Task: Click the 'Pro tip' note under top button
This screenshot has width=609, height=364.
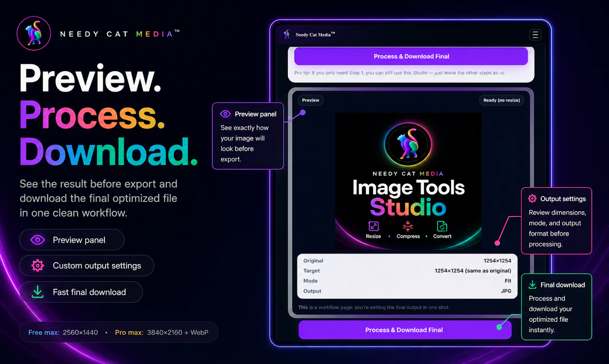Action: 400,73
